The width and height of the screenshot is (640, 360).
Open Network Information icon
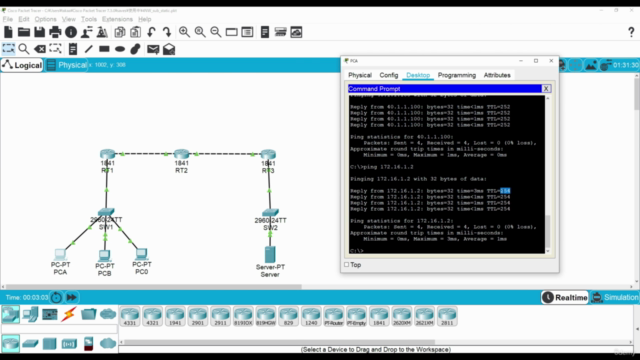tap(71, 32)
